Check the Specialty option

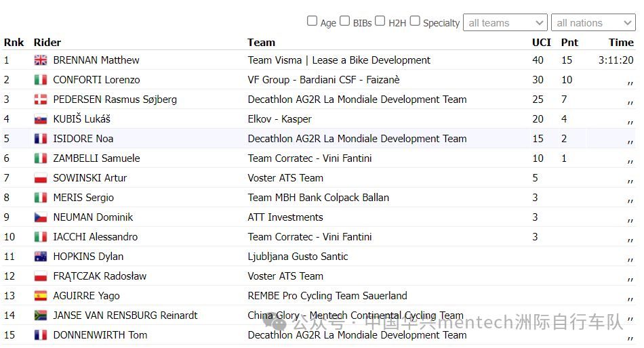point(416,21)
